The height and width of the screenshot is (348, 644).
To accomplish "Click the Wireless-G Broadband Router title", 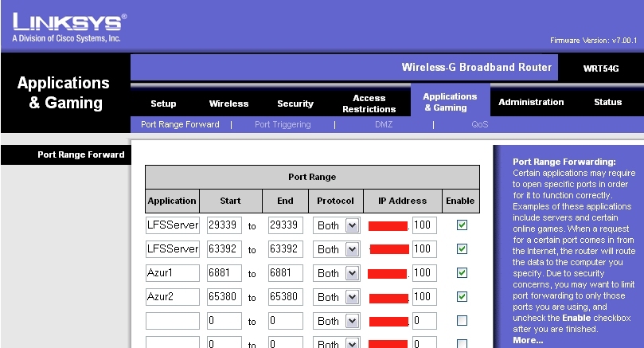I will click(476, 68).
